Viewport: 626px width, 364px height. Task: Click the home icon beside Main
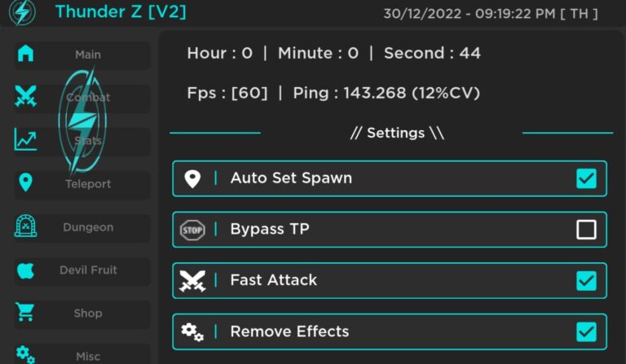[x=26, y=54]
